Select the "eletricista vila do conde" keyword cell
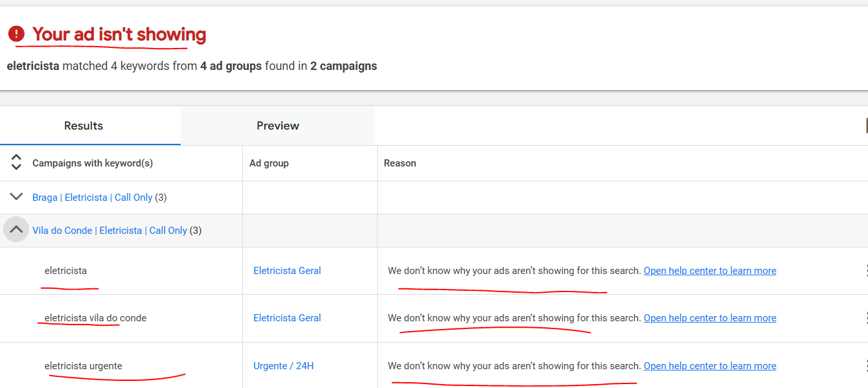 95,317
